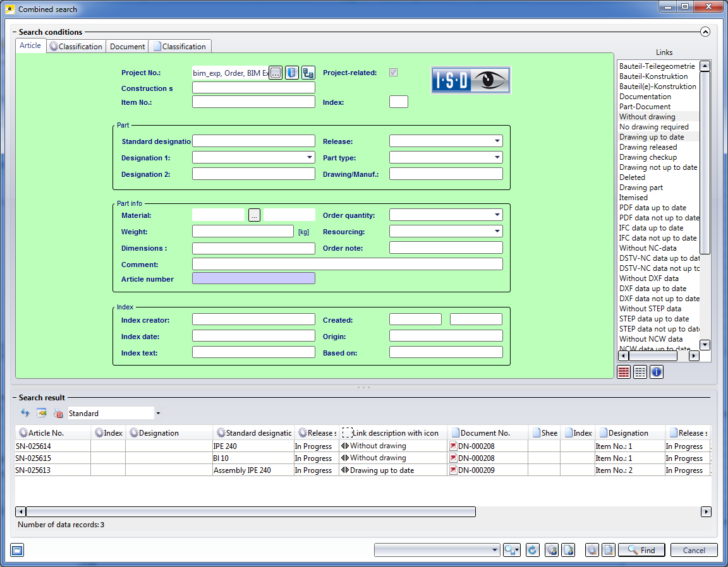Viewport: 728px width, 567px height.
Task: Open the Release dropdown in Part section
Action: click(497, 141)
